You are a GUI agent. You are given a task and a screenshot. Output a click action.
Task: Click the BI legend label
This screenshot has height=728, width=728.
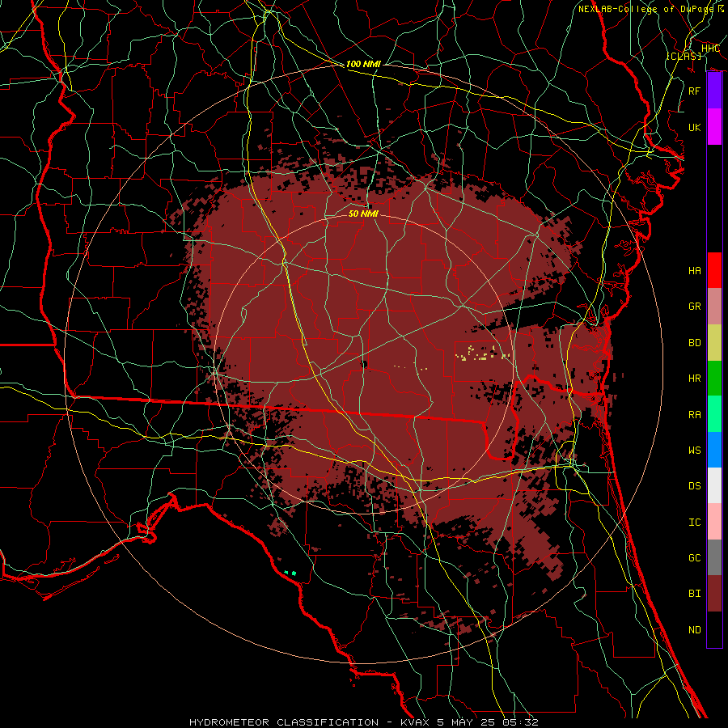[x=695, y=594]
